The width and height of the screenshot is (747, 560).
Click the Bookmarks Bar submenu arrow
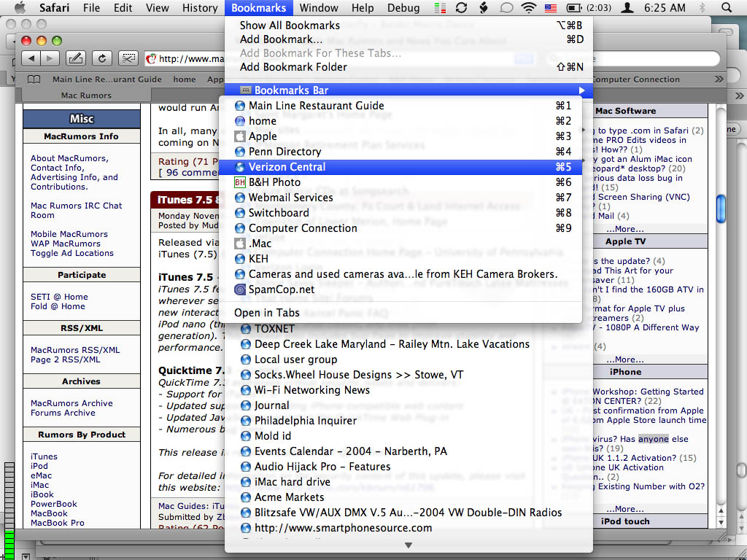pyautogui.click(x=581, y=90)
